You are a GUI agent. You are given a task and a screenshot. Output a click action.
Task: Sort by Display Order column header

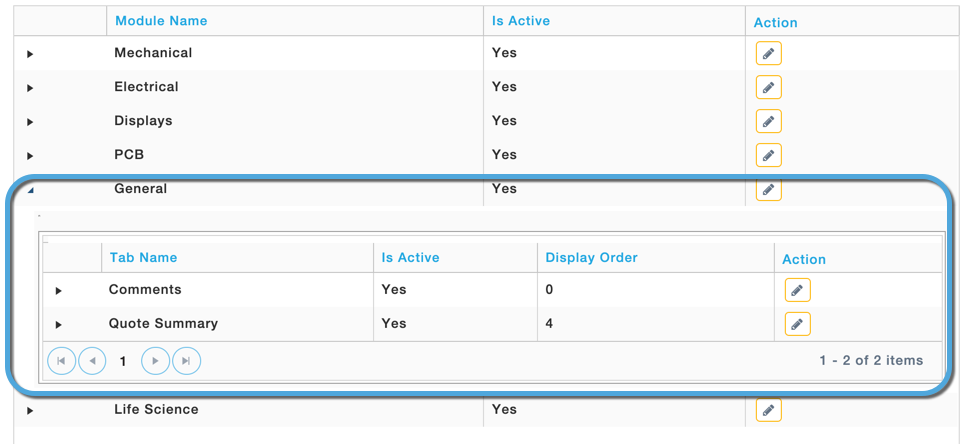591,257
